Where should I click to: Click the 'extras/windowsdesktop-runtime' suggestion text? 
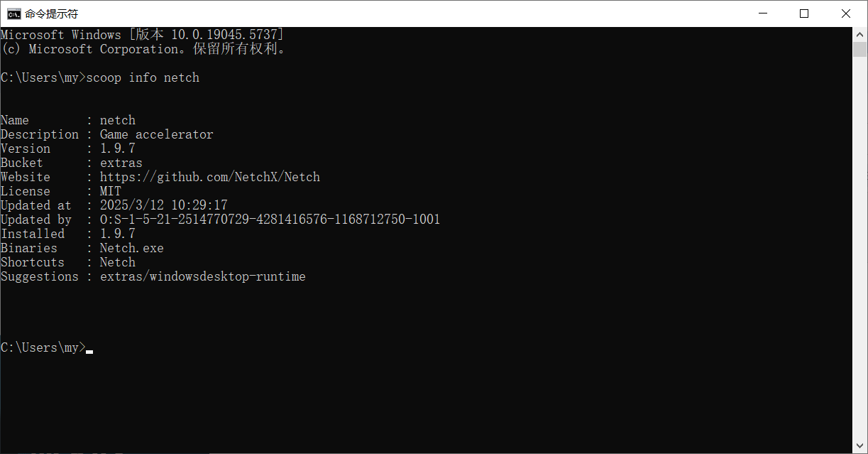(x=203, y=276)
